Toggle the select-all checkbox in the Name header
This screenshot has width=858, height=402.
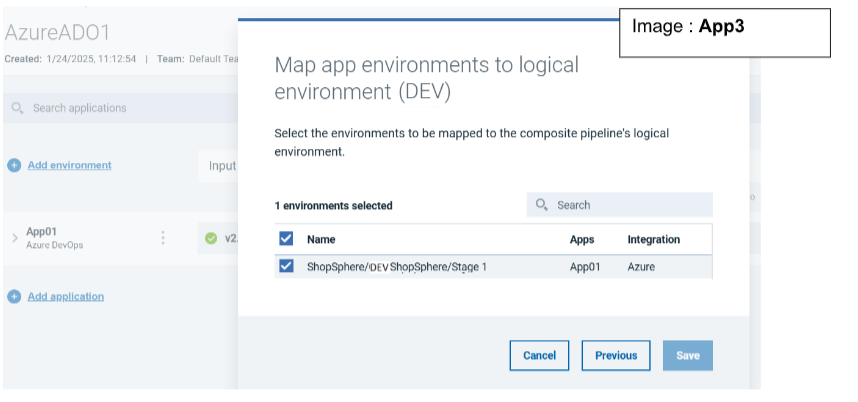(286, 238)
